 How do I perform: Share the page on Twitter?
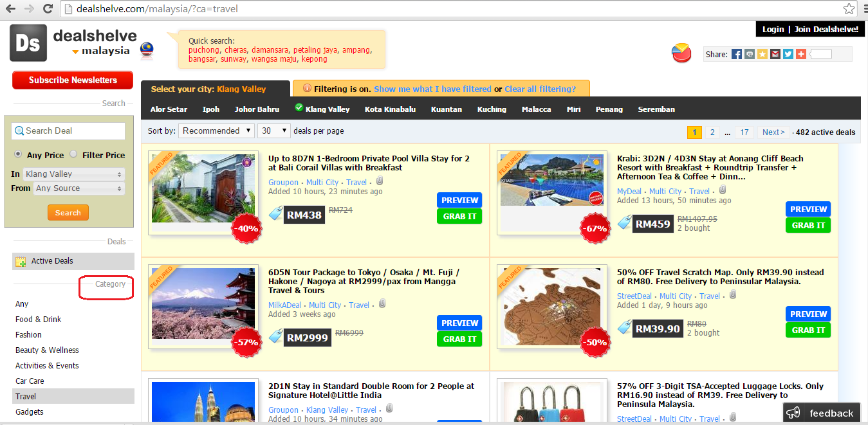click(788, 54)
